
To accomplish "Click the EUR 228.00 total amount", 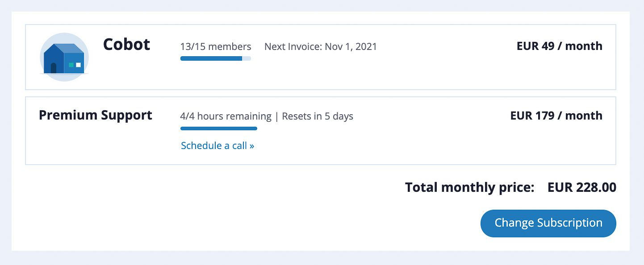I will (582, 187).
